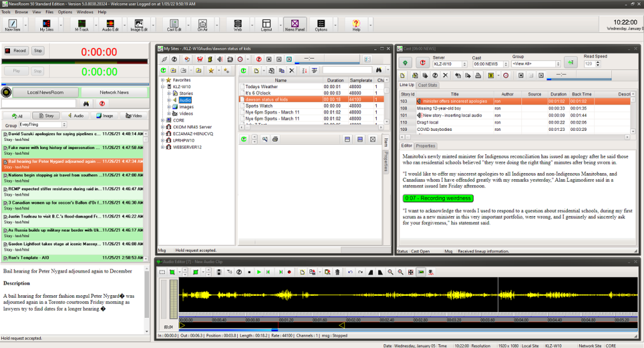Click the binoculars search icon in My Sites
This screenshot has width=644, height=348.
pyautogui.click(x=379, y=70)
